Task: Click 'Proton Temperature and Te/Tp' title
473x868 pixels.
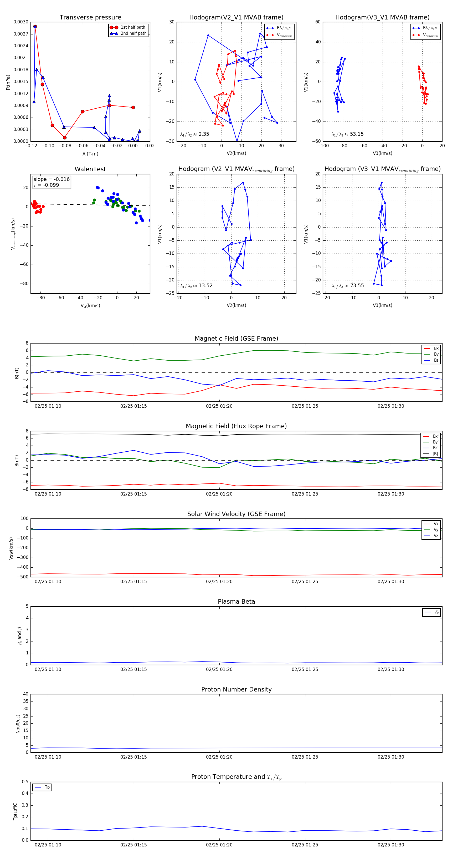Action: [236, 777]
